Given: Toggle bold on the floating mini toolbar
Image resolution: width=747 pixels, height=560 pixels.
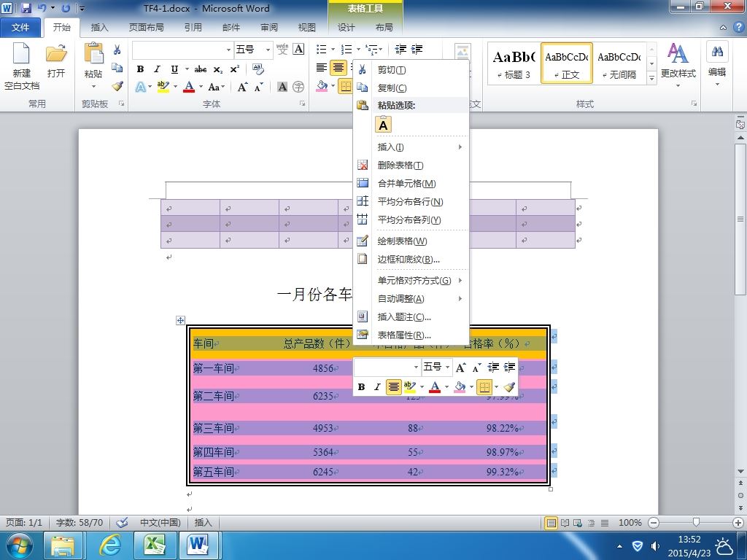Looking at the screenshot, I should (x=361, y=386).
